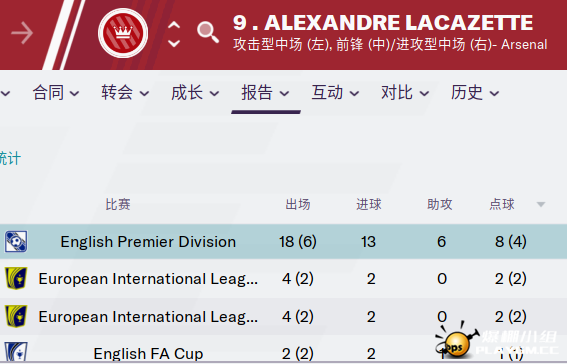567x364 pixels.
Task: Open the Arsenal club crest badge
Action: pos(123,33)
